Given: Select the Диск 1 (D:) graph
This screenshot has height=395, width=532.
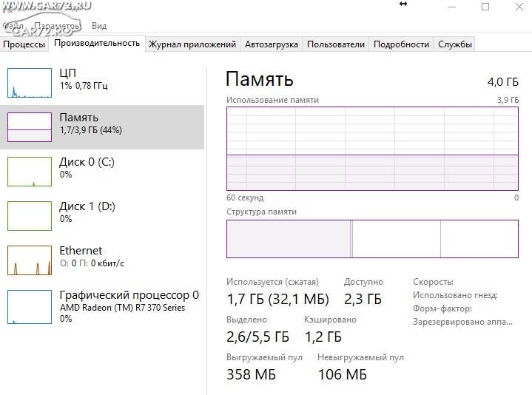Looking at the screenshot, I should (x=30, y=216).
